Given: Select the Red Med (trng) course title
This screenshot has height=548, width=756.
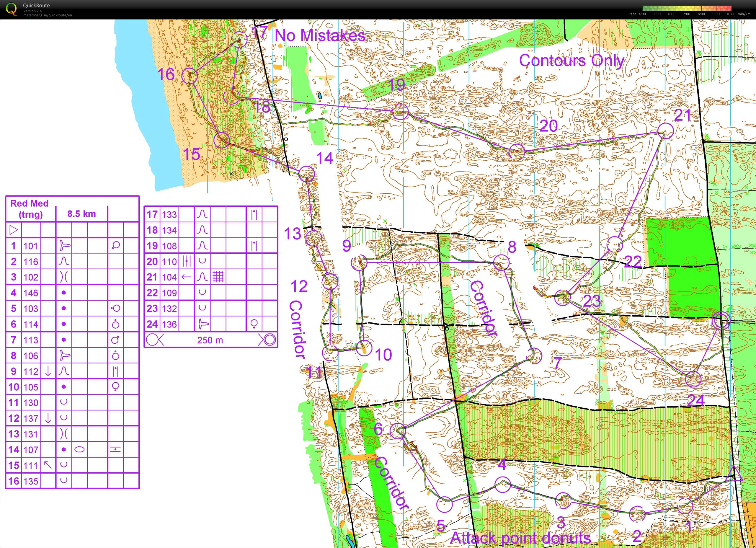Looking at the screenshot, I should 30,209.
